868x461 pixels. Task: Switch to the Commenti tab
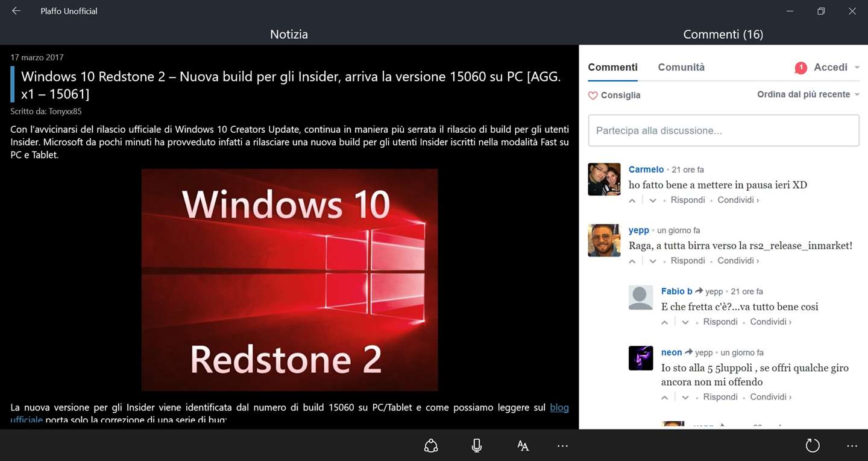pos(613,67)
